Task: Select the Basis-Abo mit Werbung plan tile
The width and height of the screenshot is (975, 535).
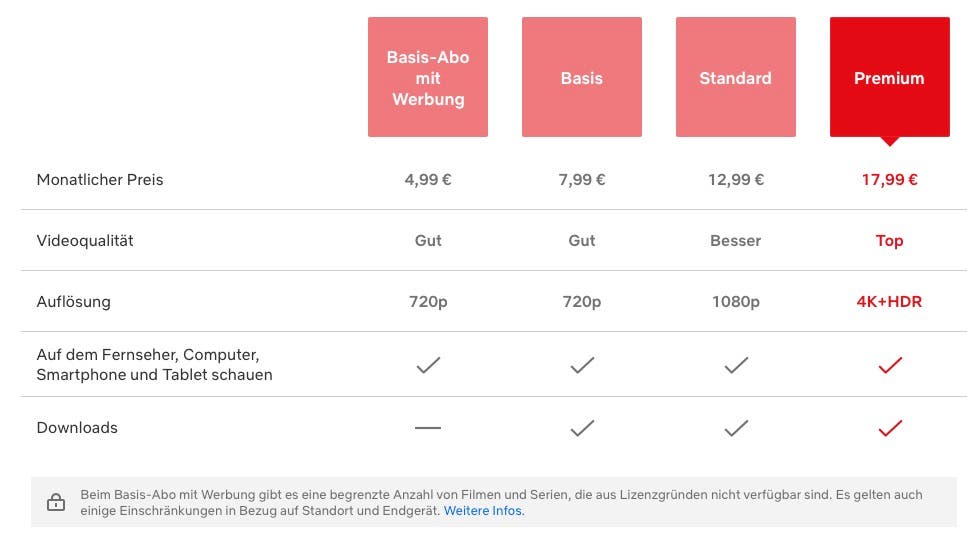Action: tap(428, 77)
